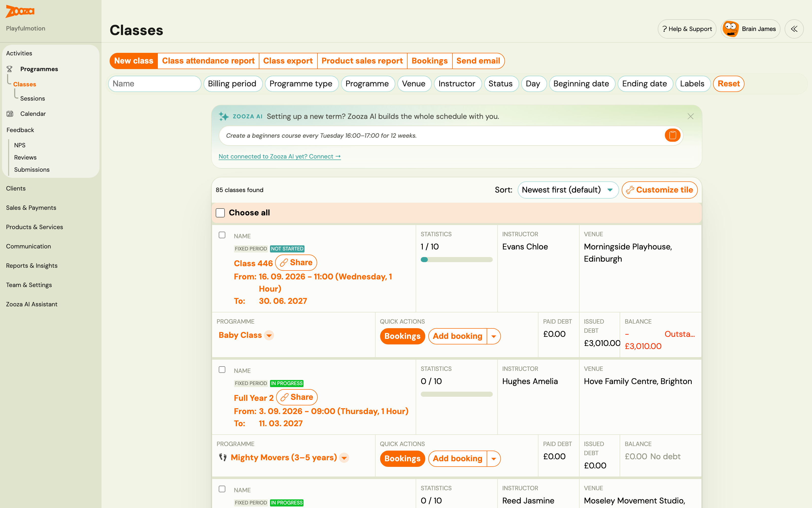Click the Full Year 2 capacity progress bar

457,394
